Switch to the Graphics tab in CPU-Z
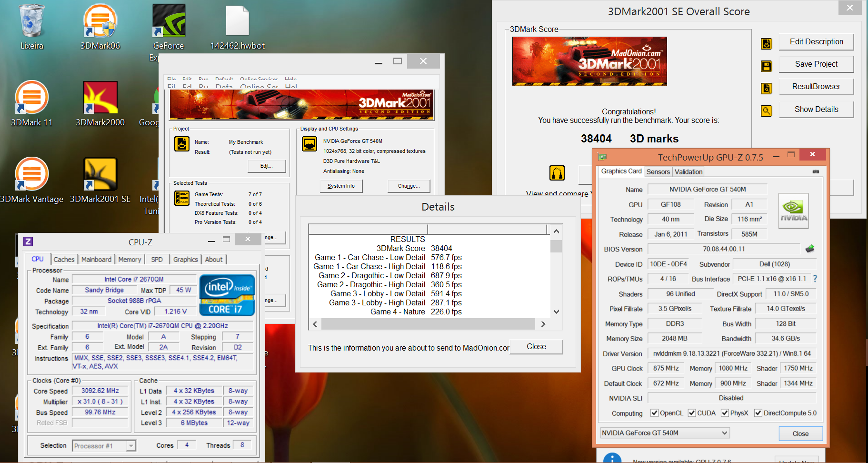 (185, 259)
